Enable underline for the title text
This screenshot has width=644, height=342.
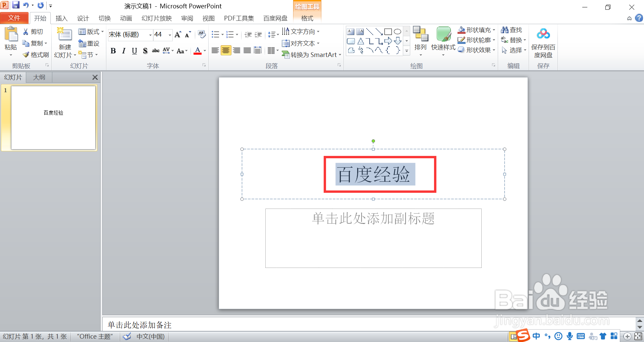(x=134, y=51)
